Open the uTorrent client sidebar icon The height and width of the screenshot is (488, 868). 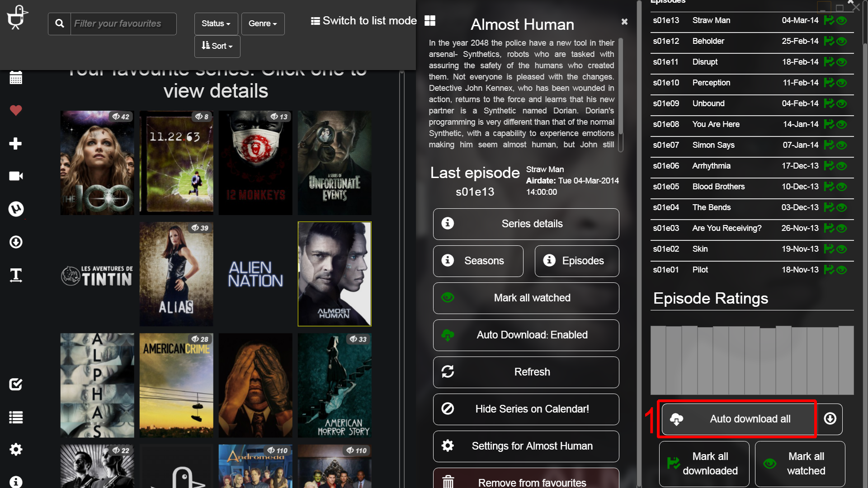point(16,209)
